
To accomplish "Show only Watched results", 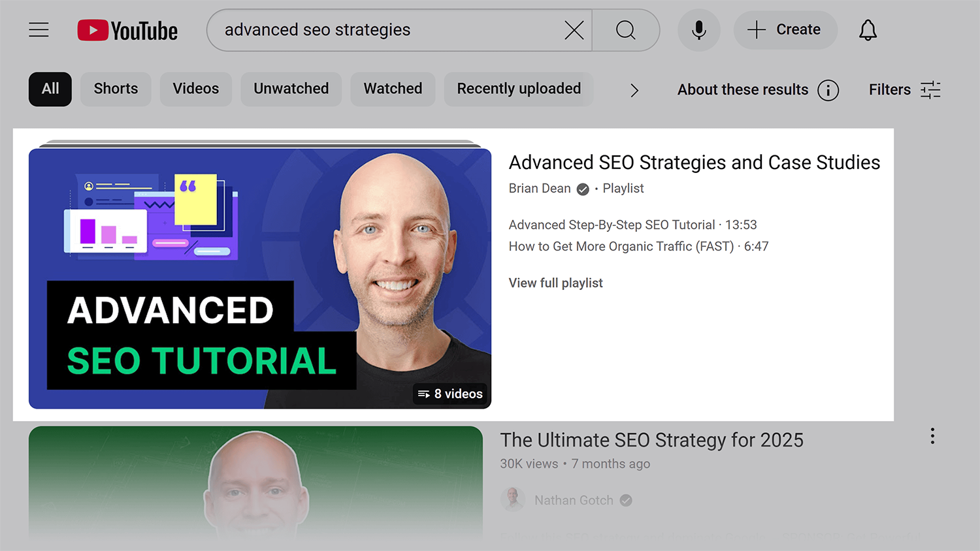I will 393,89.
